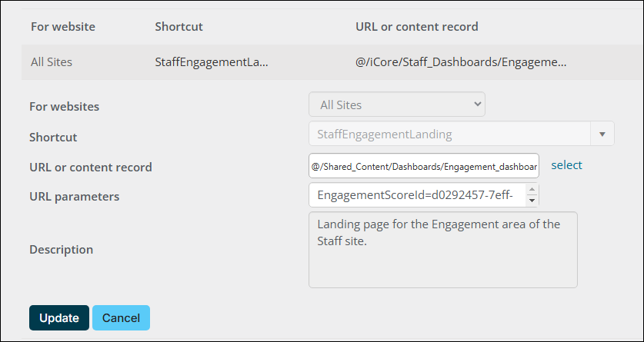Click the URL parameters field label
This screenshot has height=342, width=644.
[x=75, y=197]
